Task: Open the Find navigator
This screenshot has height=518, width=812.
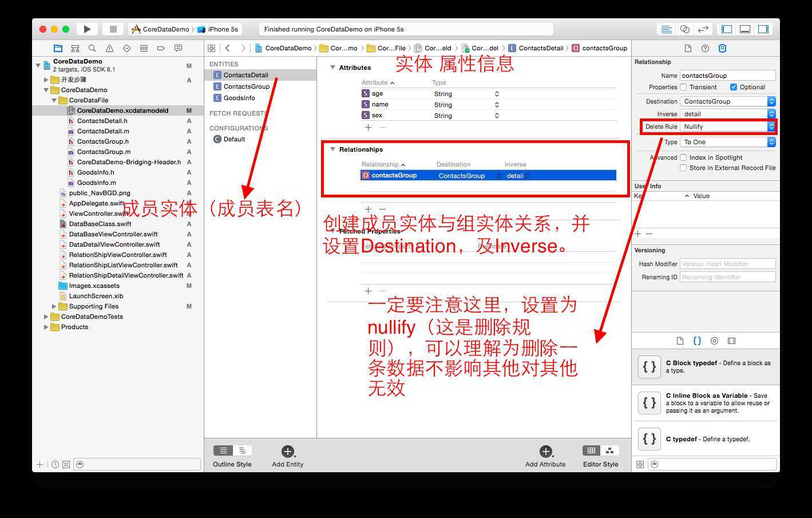Action: click(x=92, y=48)
